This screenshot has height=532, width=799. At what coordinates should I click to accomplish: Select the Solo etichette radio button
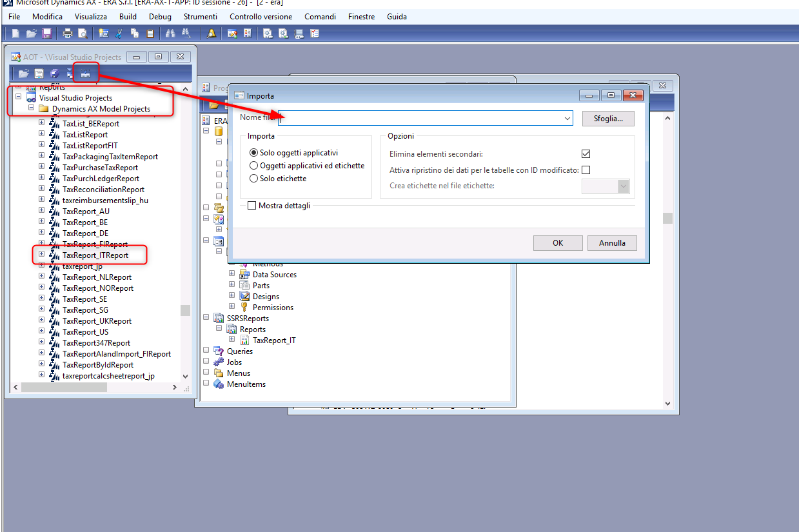254,179
